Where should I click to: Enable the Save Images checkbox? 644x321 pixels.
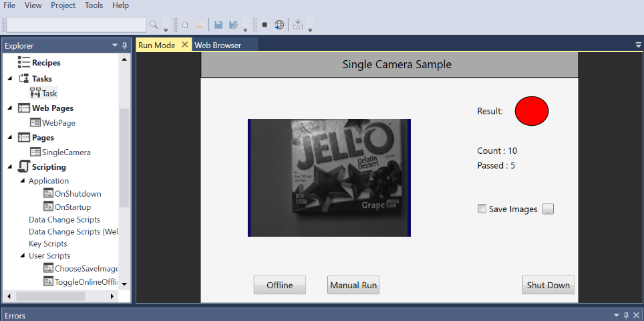(x=482, y=209)
